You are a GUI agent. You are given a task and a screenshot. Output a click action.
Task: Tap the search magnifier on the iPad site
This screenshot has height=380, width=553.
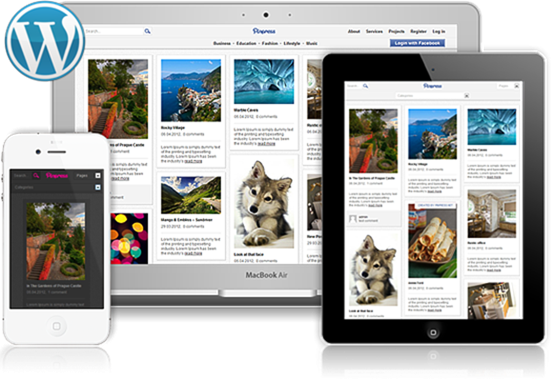tap(366, 86)
